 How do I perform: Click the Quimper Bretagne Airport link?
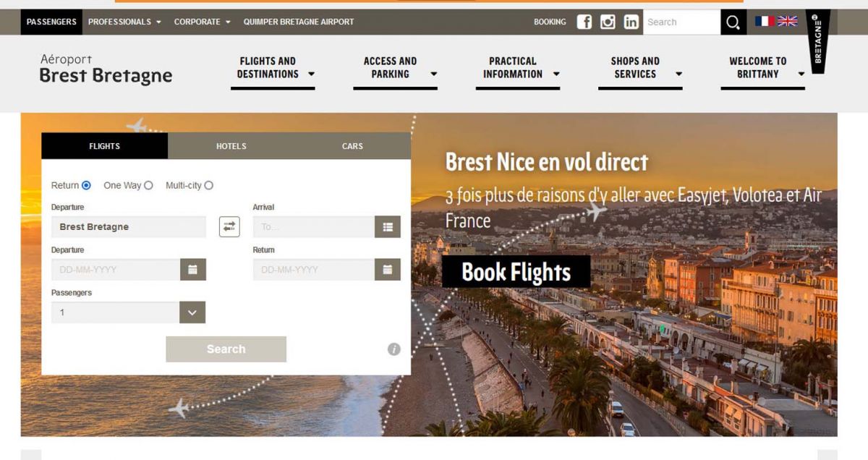tap(299, 22)
